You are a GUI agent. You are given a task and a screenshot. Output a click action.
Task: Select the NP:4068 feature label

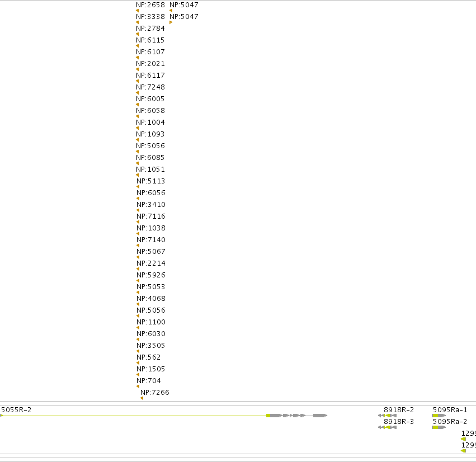click(x=151, y=299)
